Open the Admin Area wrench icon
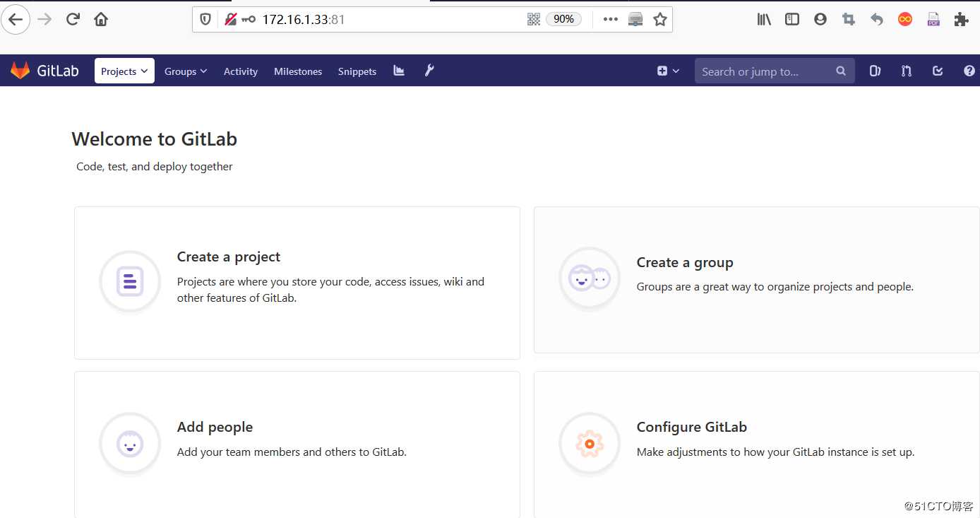The image size is (980, 518). coord(429,71)
